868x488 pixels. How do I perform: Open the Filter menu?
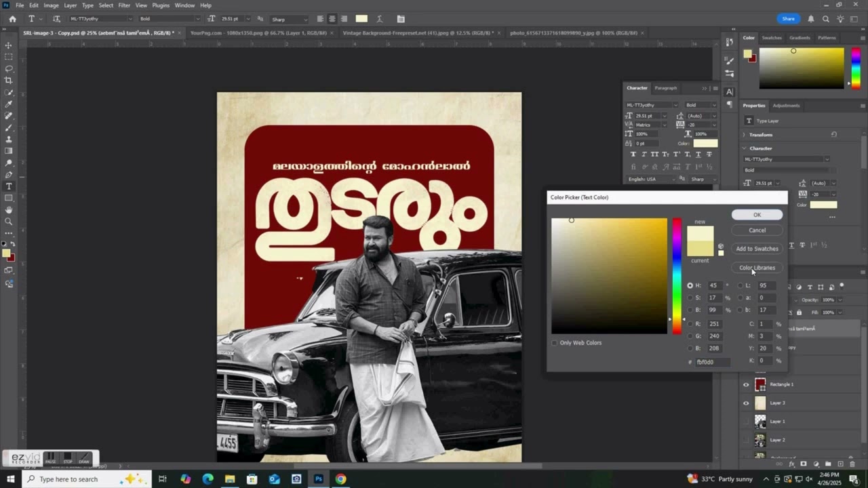pyautogui.click(x=124, y=5)
